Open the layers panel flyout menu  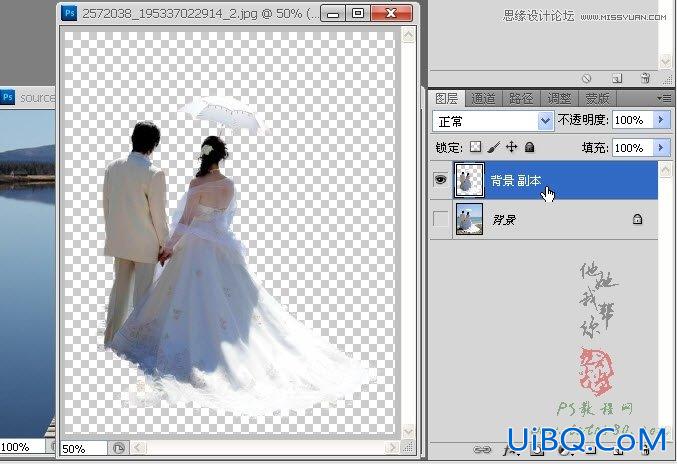pyautogui.click(x=664, y=98)
